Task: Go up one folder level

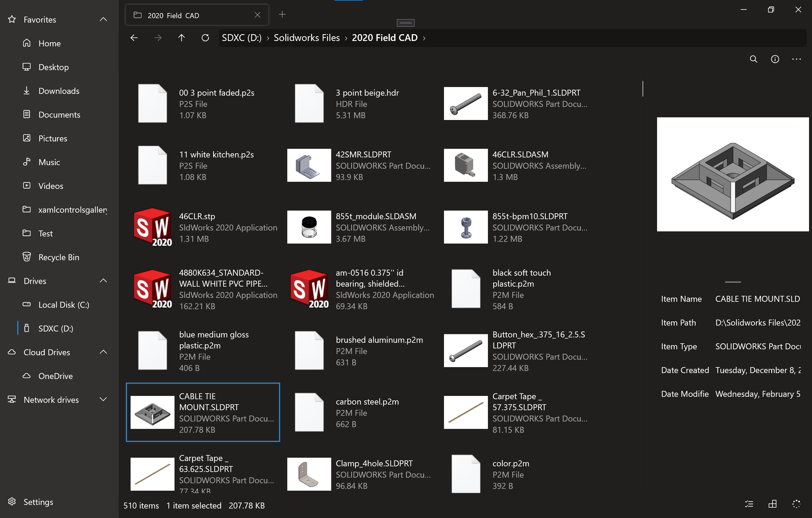Action: point(181,38)
